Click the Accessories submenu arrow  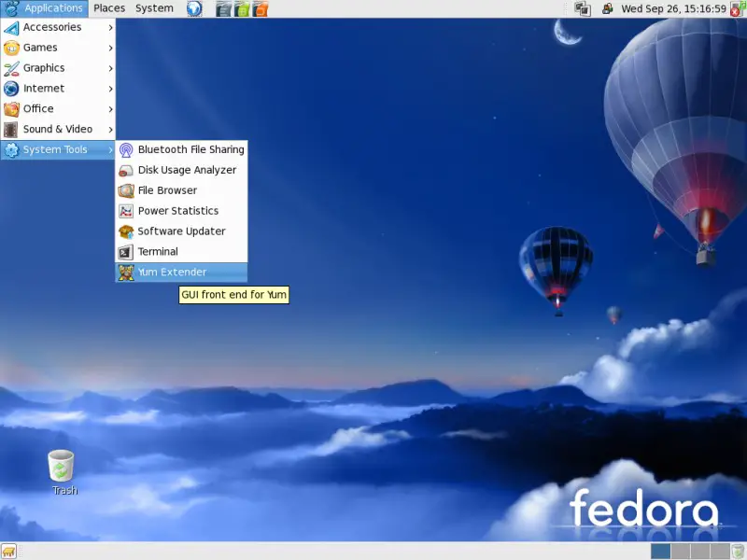(110, 28)
